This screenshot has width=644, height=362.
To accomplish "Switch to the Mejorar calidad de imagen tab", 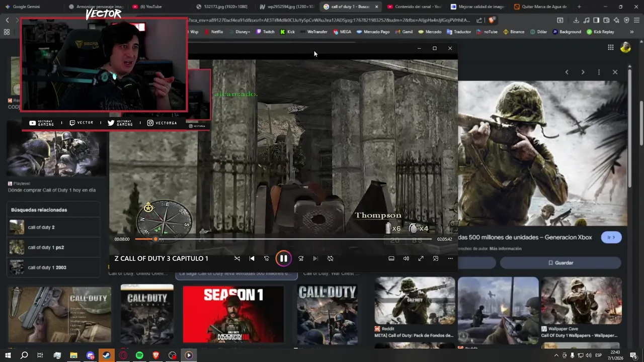I will click(478, 7).
